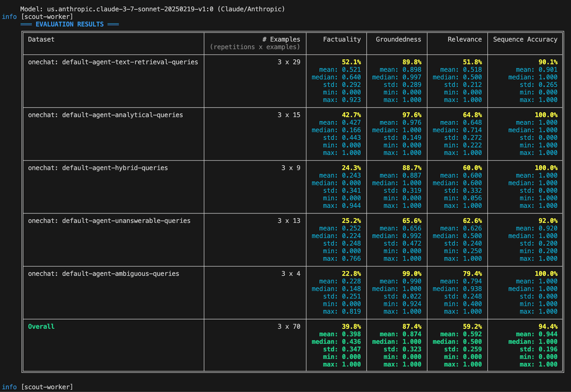This screenshot has width=571, height=392.
Task: Click the Relevance column header
Action: pyautogui.click(x=465, y=39)
